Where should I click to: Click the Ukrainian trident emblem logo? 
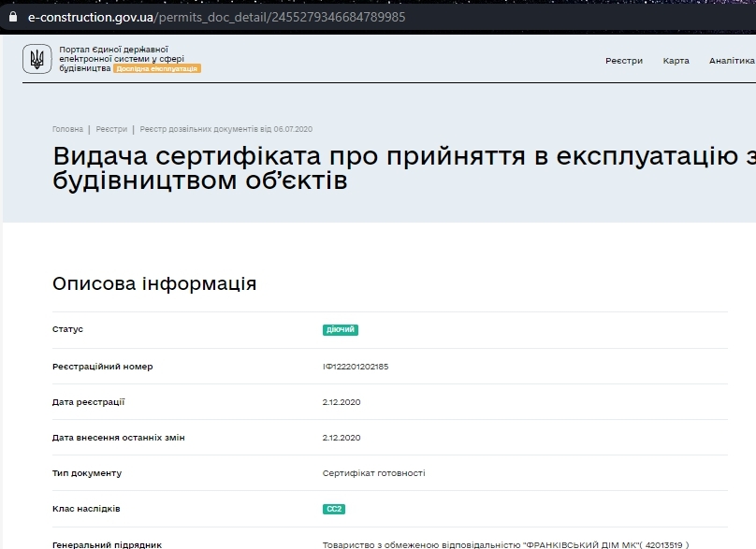(x=37, y=59)
